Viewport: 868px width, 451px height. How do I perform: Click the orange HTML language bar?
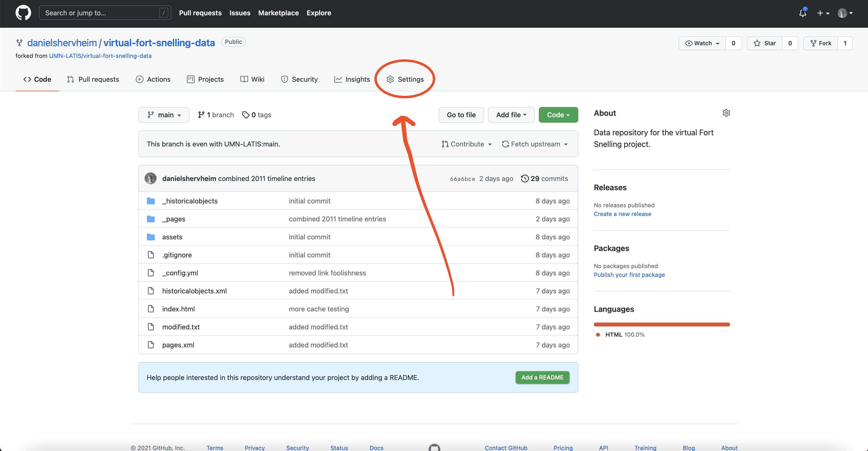click(x=662, y=324)
